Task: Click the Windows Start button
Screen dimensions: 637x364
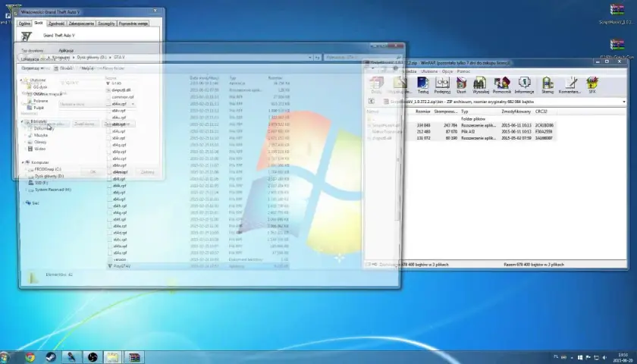Action: (x=5, y=357)
